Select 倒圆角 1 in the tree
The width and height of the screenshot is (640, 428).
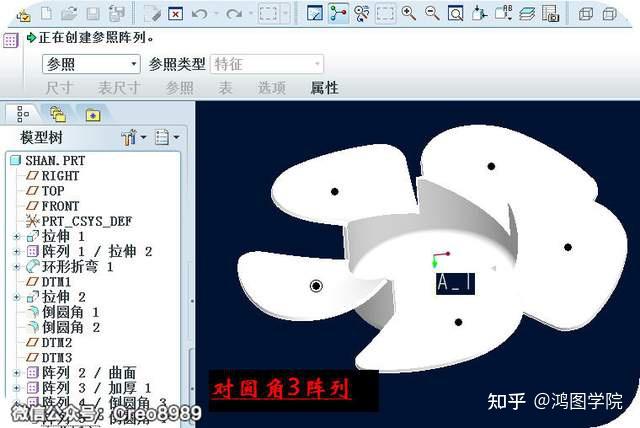[71, 313]
